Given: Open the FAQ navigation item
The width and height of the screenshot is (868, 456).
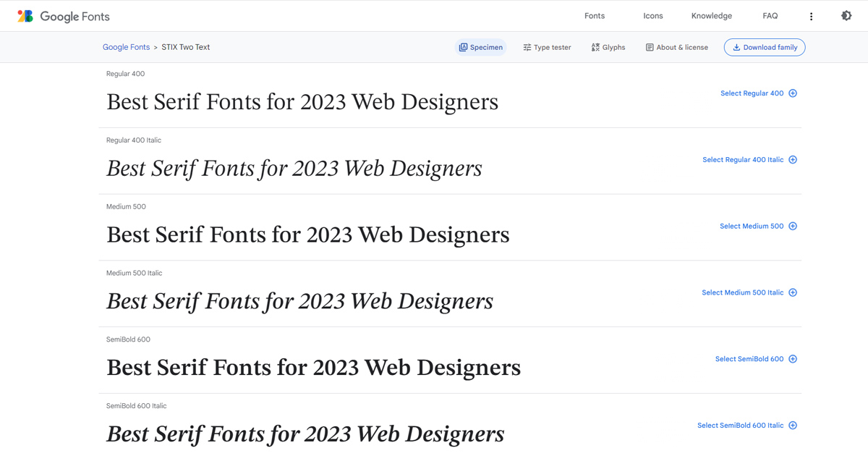Looking at the screenshot, I should pos(770,15).
